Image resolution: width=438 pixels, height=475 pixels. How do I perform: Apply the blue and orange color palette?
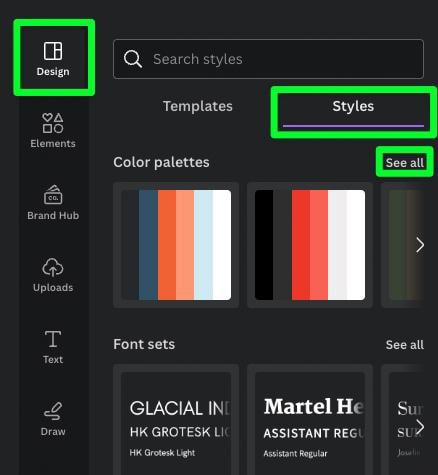tap(176, 245)
